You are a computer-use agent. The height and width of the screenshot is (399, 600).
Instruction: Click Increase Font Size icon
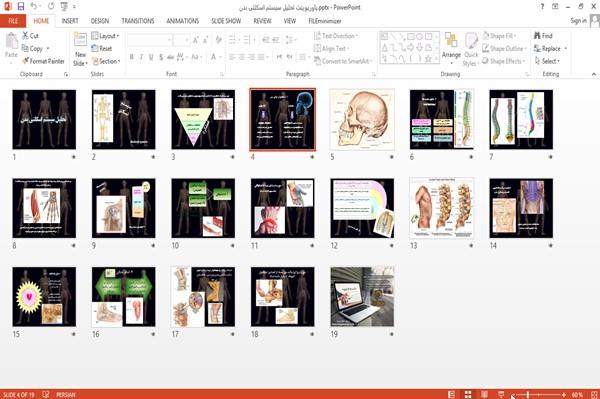pyautogui.click(x=196, y=40)
